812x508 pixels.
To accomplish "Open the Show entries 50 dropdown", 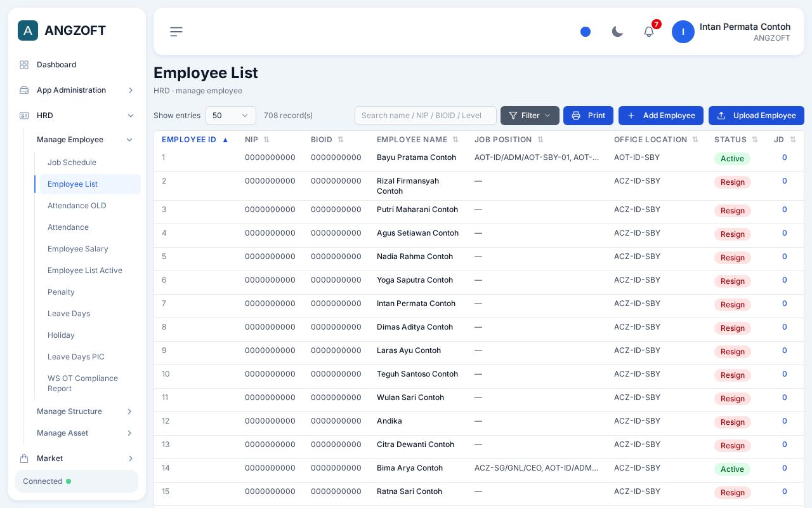I will (x=231, y=116).
